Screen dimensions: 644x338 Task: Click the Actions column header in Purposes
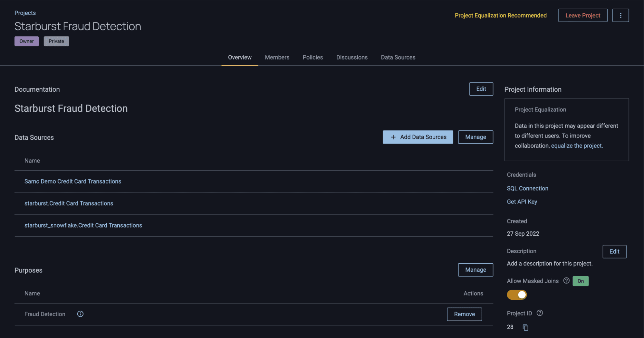pos(473,293)
